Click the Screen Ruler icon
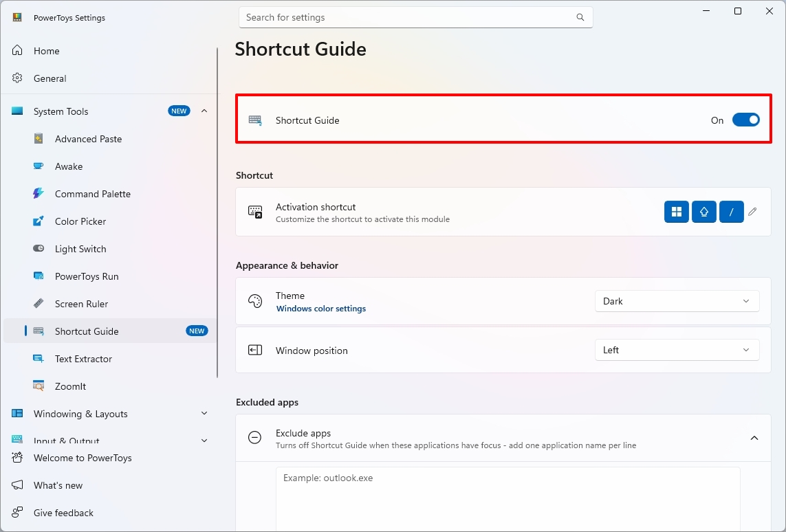The height and width of the screenshot is (532, 786). (39, 304)
